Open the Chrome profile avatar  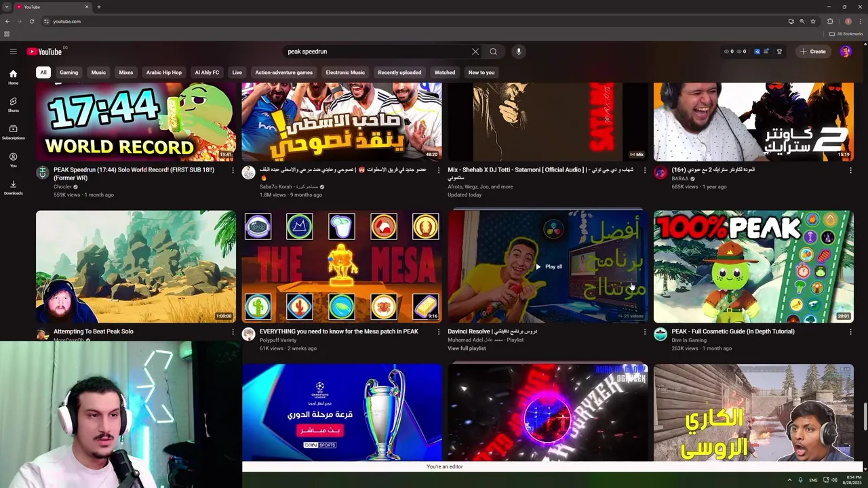pyautogui.click(x=848, y=21)
